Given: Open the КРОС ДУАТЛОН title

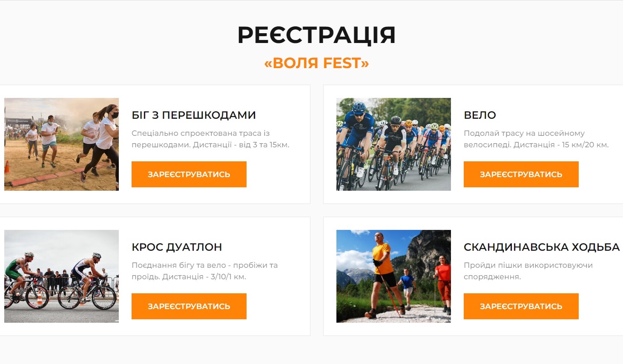Looking at the screenshot, I should click(177, 247).
